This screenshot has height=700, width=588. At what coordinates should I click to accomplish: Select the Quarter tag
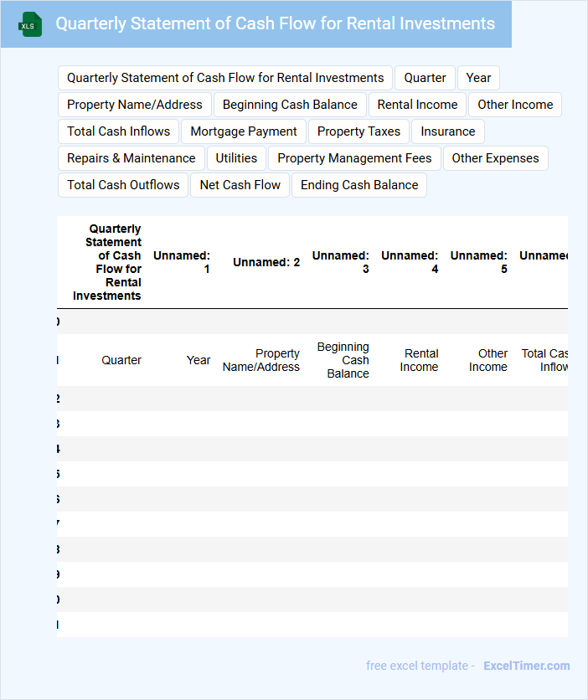[425, 78]
